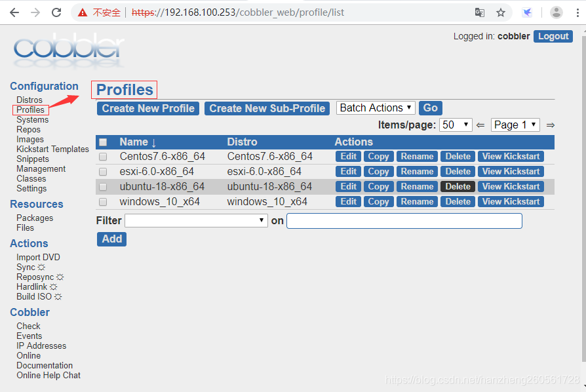
Task: Open the Batch Actions dropdown
Action: [x=376, y=108]
